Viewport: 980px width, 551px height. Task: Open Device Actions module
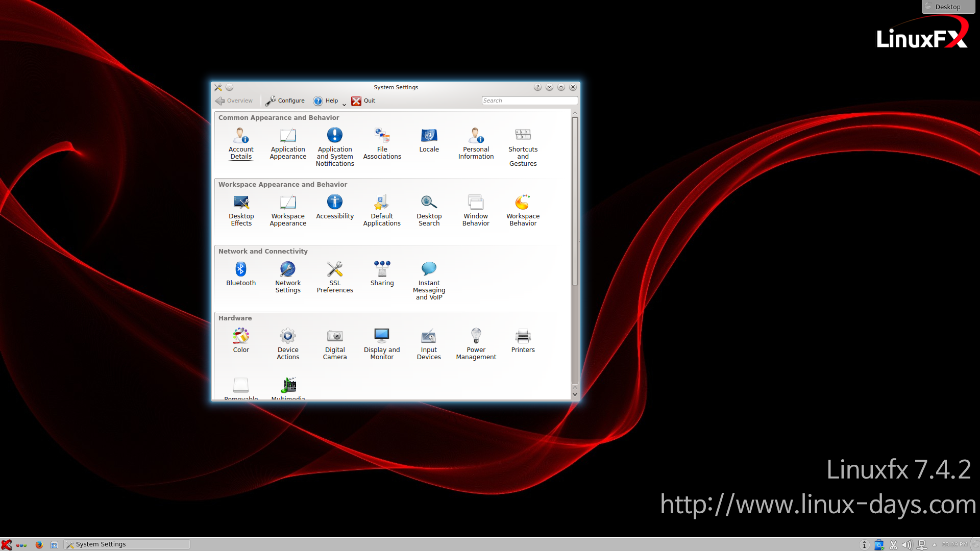pos(288,344)
